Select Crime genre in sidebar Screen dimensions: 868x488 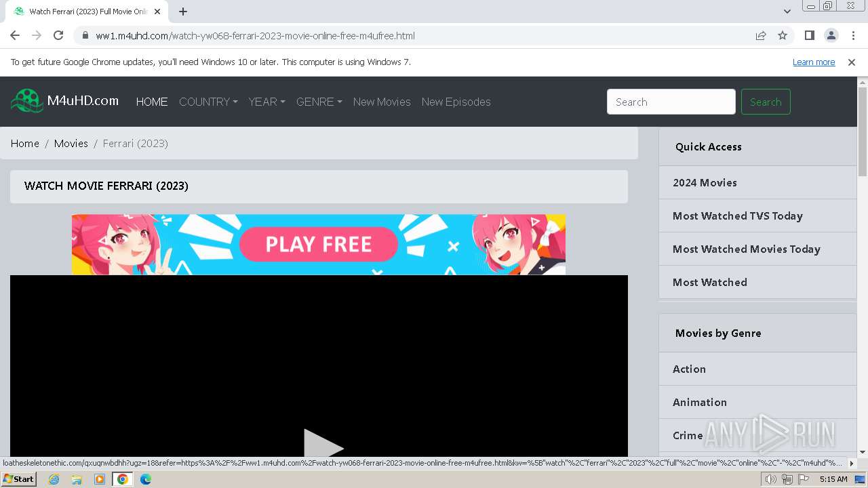pos(688,435)
